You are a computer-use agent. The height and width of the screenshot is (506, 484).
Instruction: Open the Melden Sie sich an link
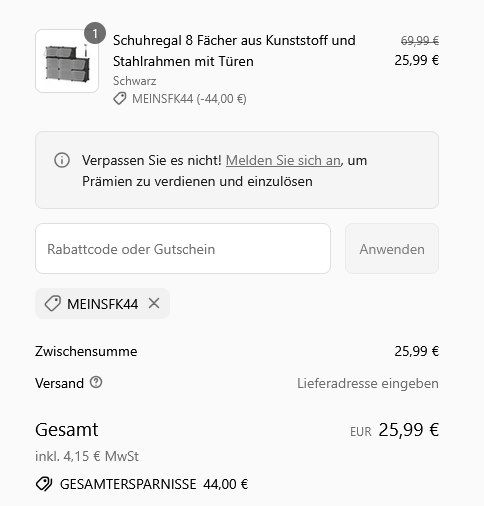click(x=283, y=160)
